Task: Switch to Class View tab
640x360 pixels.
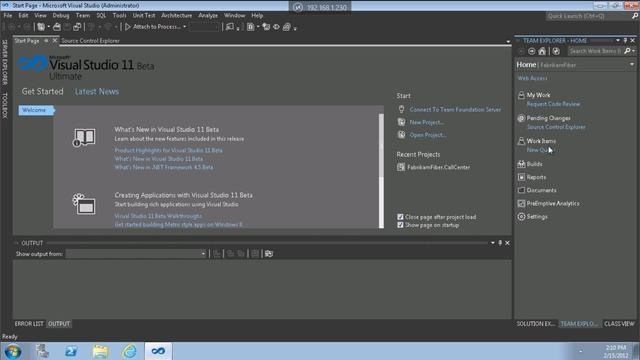Action: (619, 324)
